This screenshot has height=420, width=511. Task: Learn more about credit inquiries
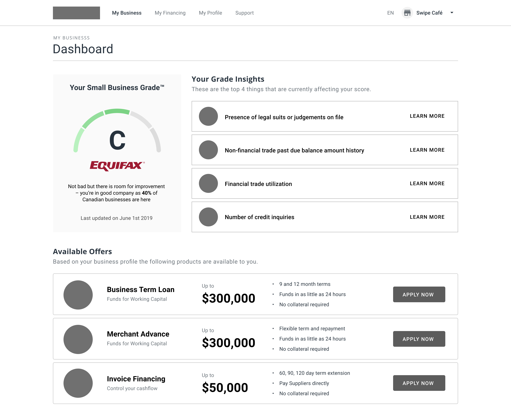pos(427,217)
